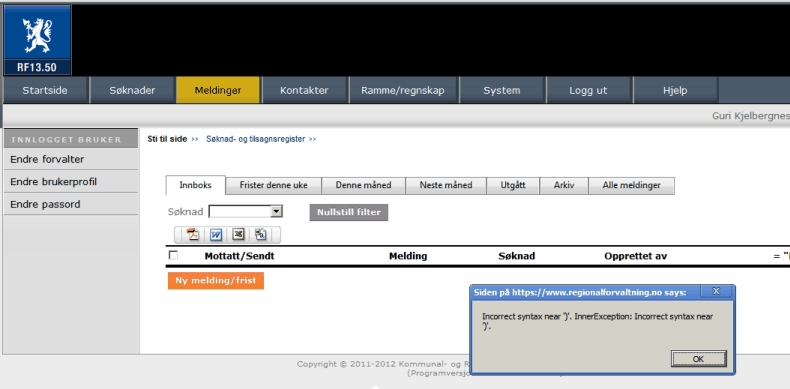The width and height of the screenshot is (790, 389).
Task: Click the RF13.50 lion logo
Action: (37, 40)
